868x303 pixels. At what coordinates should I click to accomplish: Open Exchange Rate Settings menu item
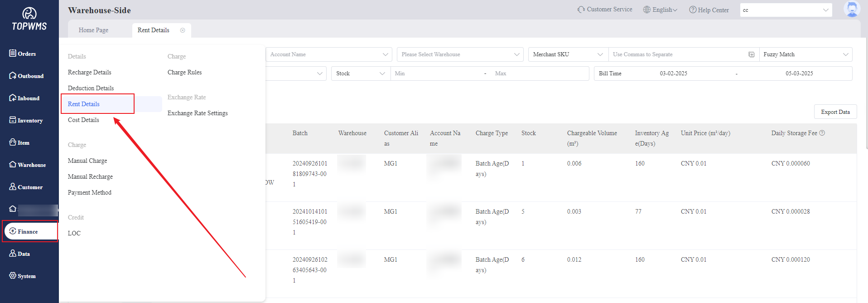click(x=198, y=113)
